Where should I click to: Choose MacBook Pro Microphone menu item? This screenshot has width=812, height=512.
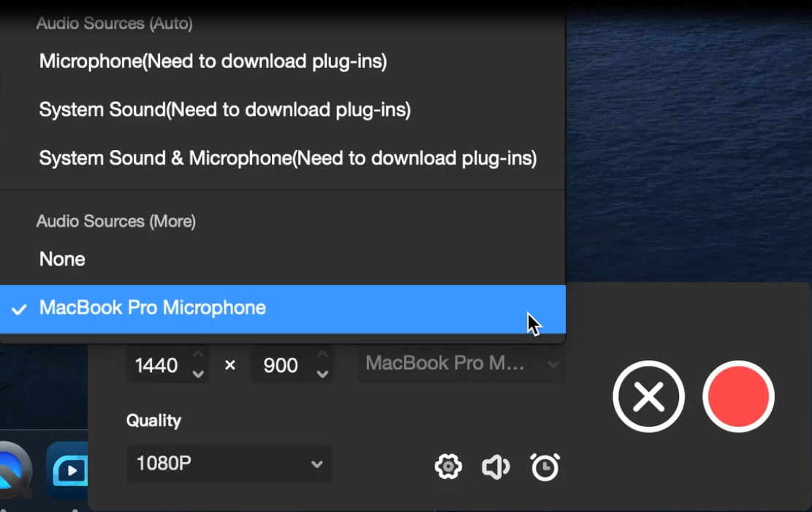click(x=283, y=309)
